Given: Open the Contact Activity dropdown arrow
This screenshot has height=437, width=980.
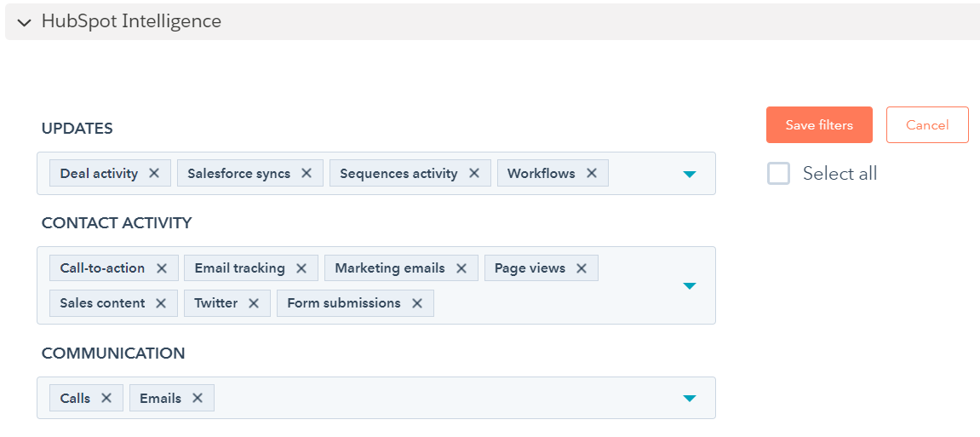Looking at the screenshot, I should pos(690,285).
